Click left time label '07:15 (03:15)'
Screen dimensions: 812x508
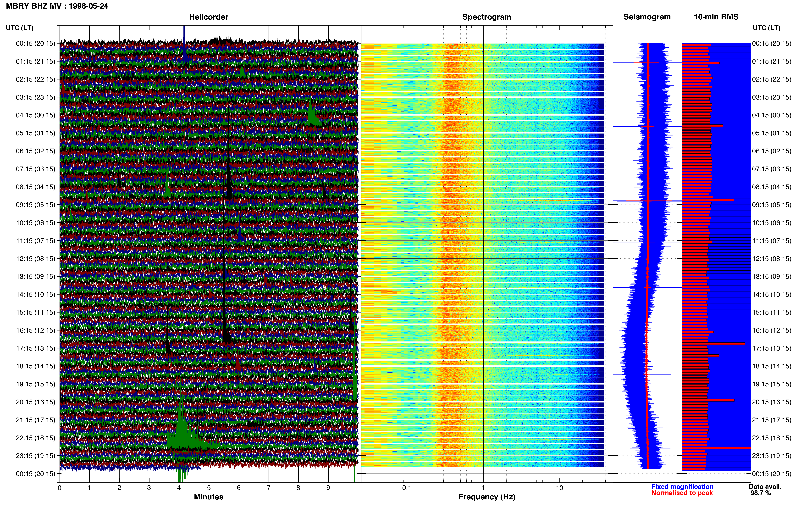click(36, 169)
